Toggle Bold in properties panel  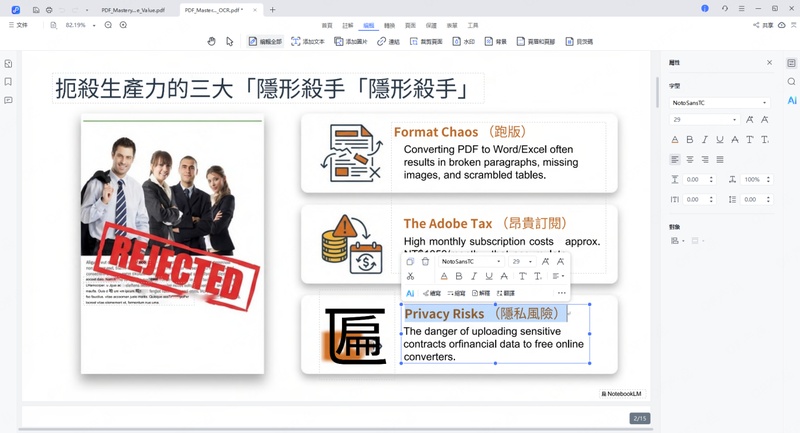[690, 139]
